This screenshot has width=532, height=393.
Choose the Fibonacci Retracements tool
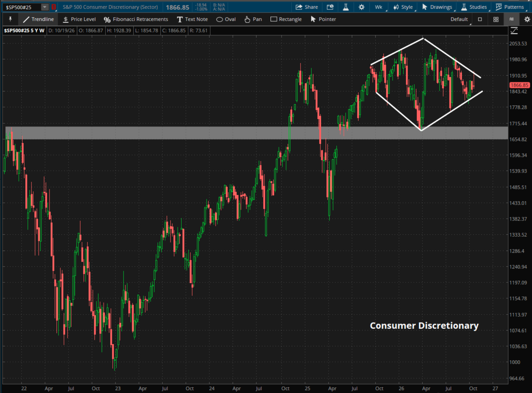coord(136,19)
